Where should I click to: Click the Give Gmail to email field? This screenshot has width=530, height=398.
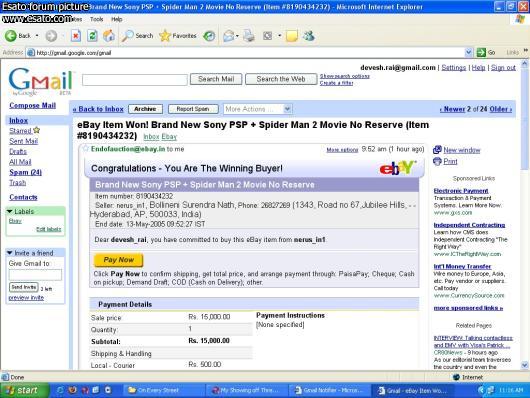[35, 275]
